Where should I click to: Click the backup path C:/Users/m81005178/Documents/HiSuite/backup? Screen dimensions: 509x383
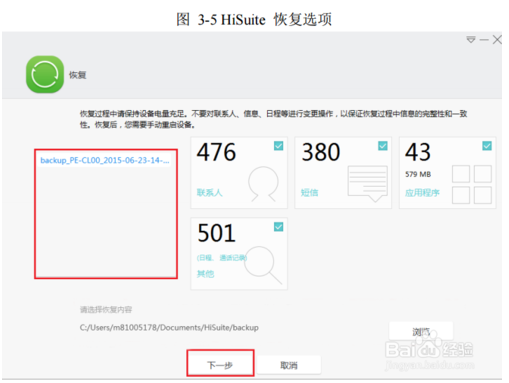tap(169, 328)
